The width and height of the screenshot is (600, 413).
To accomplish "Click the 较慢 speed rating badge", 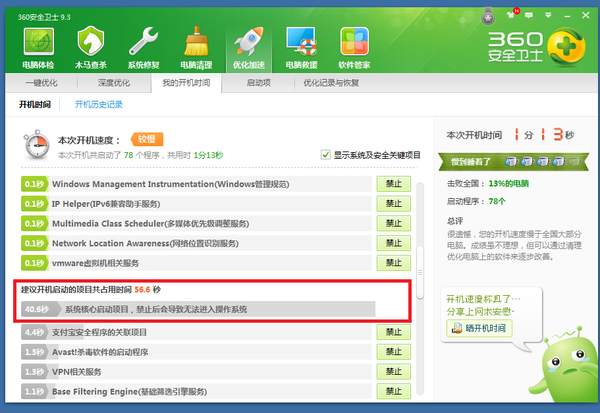I will coord(147,139).
